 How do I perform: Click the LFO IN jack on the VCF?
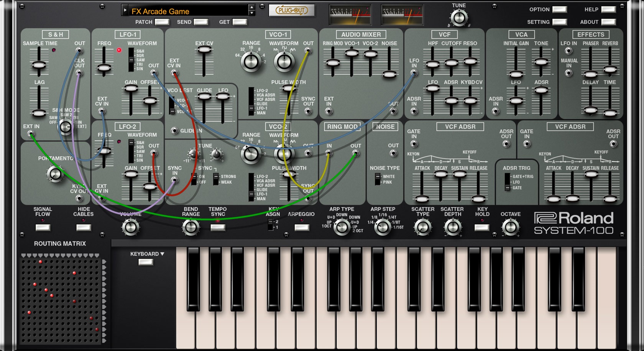[x=414, y=72]
